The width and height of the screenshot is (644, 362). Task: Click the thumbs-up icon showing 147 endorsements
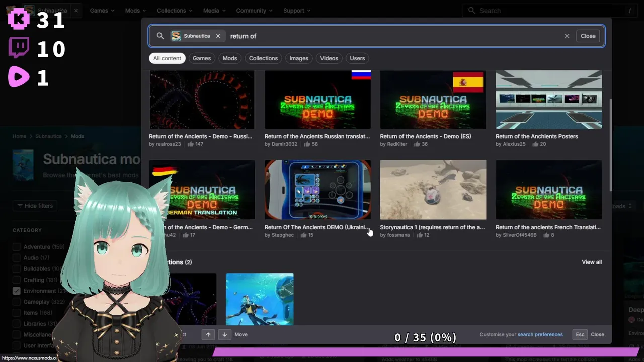pos(191,144)
